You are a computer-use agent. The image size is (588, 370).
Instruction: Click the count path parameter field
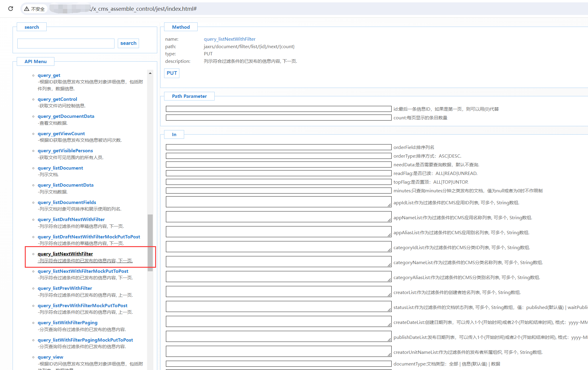(278, 118)
